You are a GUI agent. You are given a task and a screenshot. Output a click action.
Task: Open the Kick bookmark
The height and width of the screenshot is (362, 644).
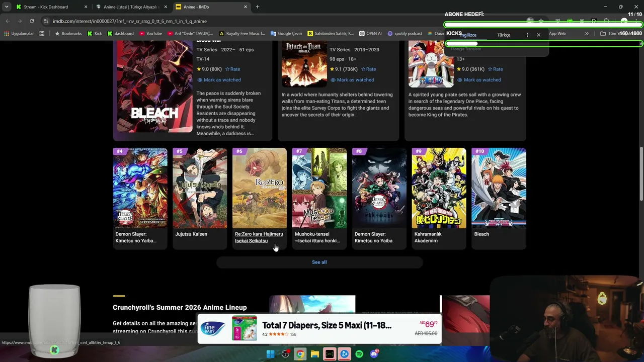coord(95,34)
